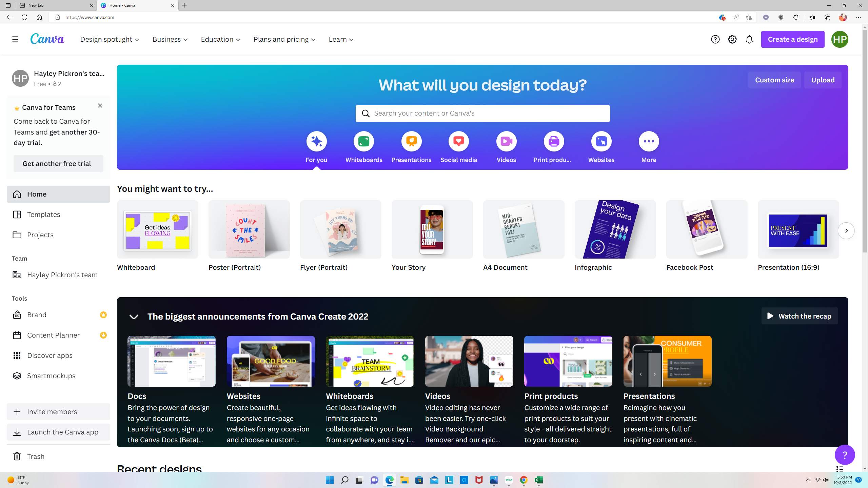
Task: Click the Create a design button
Action: pos(793,39)
